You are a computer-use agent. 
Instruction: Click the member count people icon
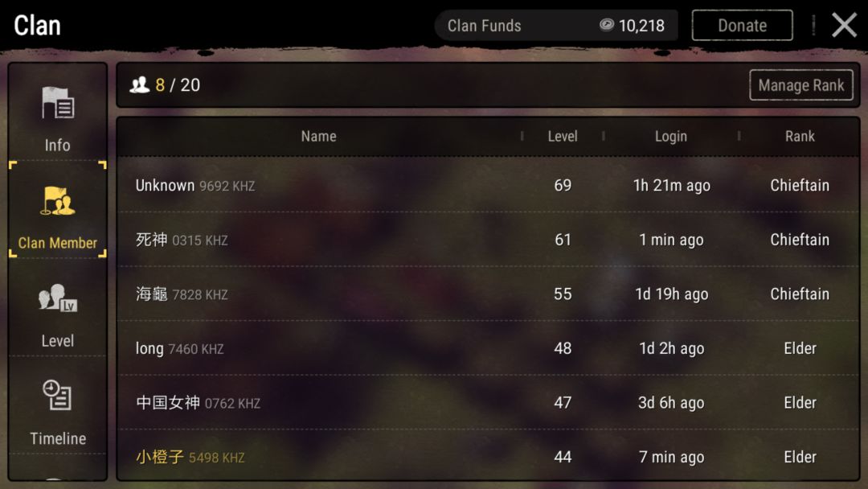(140, 84)
